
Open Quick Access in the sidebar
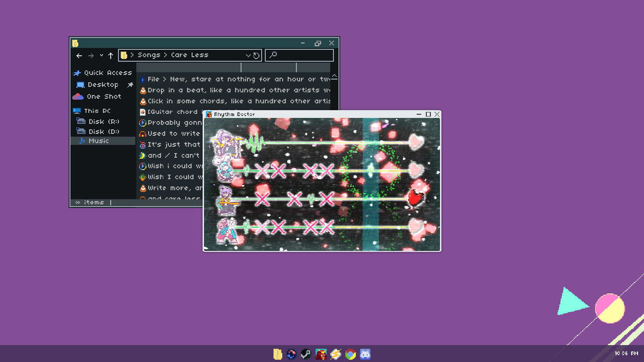click(x=102, y=73)
